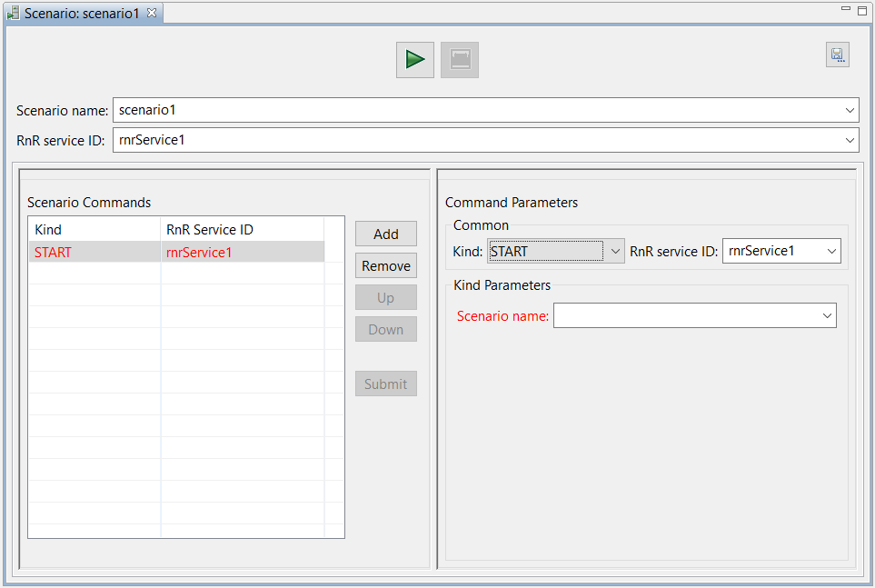Click the Submit button
This screenshot has width=875, height=588.
386,384
